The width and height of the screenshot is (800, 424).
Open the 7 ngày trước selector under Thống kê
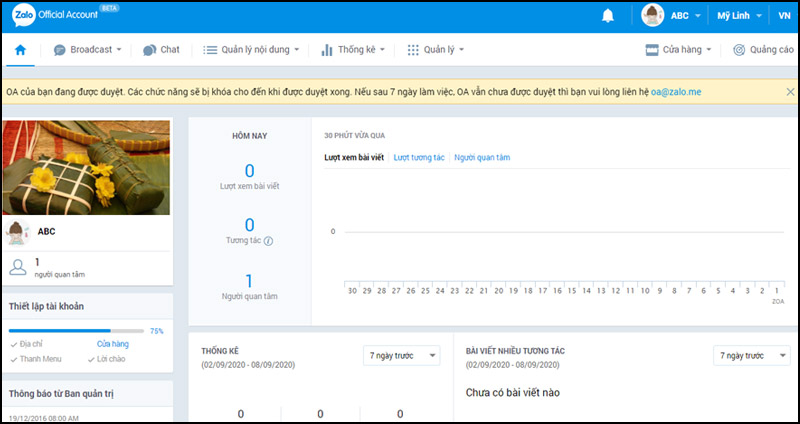pos(401,356)
